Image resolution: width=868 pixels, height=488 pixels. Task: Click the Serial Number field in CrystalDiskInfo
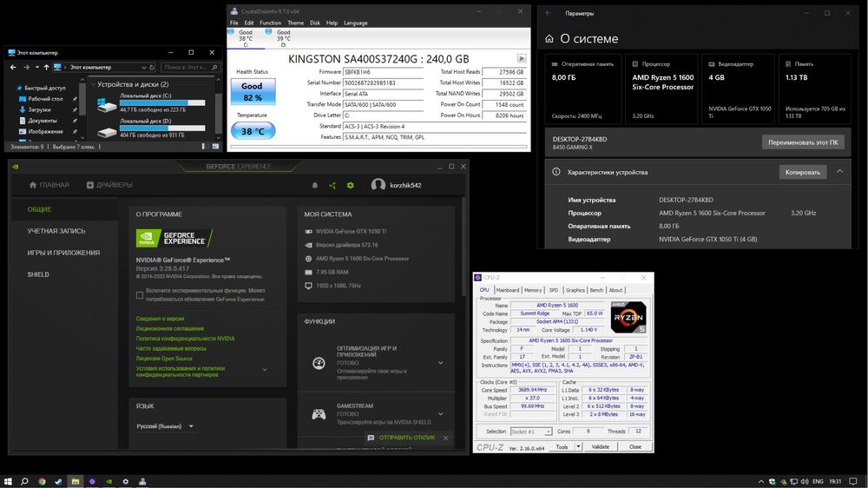click(383, 83)
